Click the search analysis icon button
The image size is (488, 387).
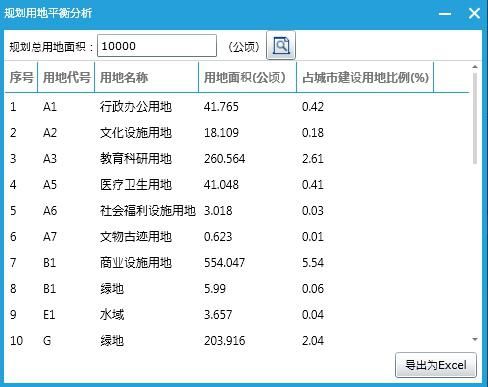click(x=281, y=46)
